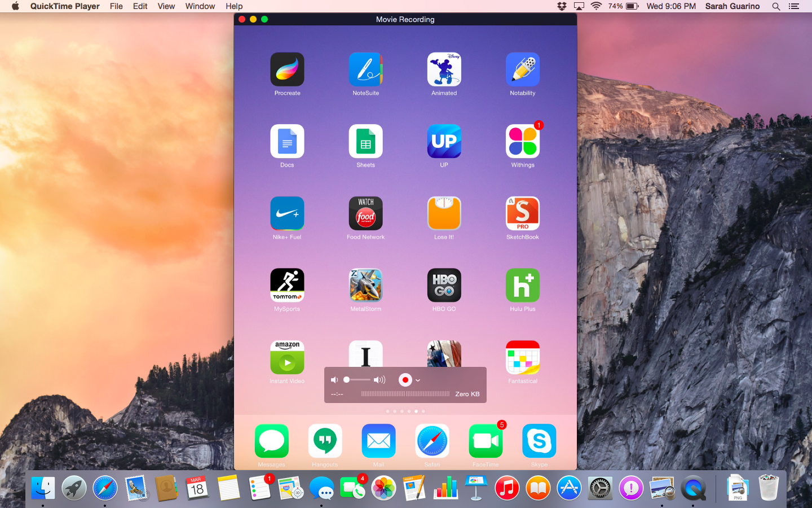The height and width of the screenshot is (508, 812).
Task: Open the Notability app
Action: click(x=523, y=69)
